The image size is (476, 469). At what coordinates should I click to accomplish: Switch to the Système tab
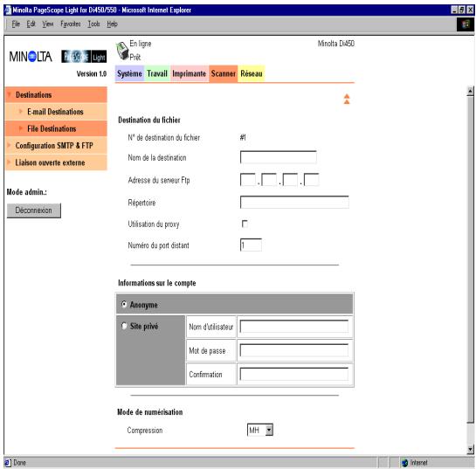129,73
